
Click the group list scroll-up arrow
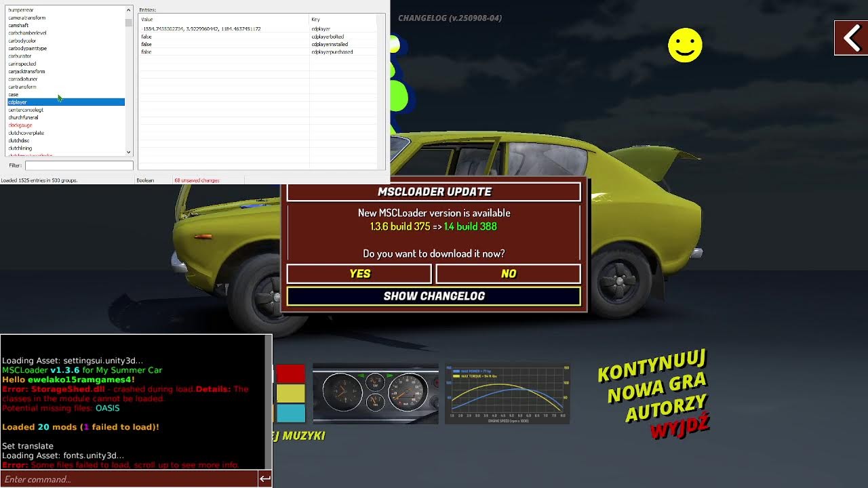click(129, 10)
